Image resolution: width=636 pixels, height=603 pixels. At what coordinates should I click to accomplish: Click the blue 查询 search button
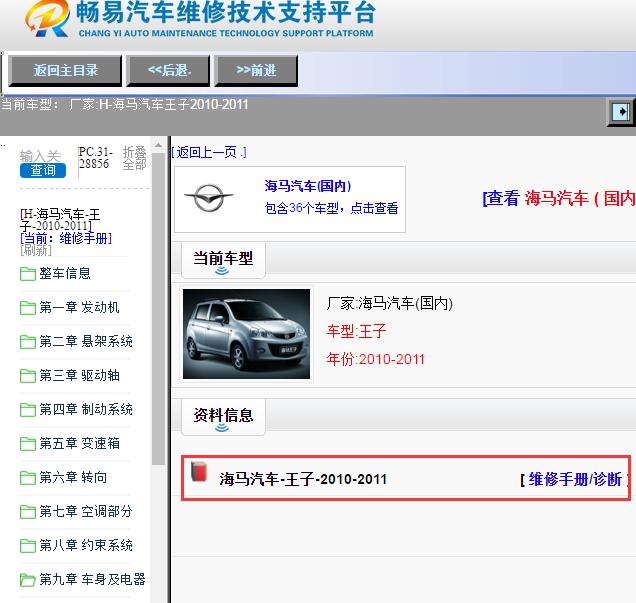[x=43, y=170]
